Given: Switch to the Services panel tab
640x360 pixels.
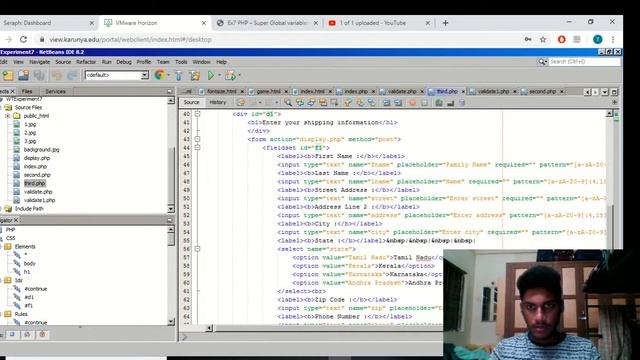Looking at the screenshot, I should [56, 91].
